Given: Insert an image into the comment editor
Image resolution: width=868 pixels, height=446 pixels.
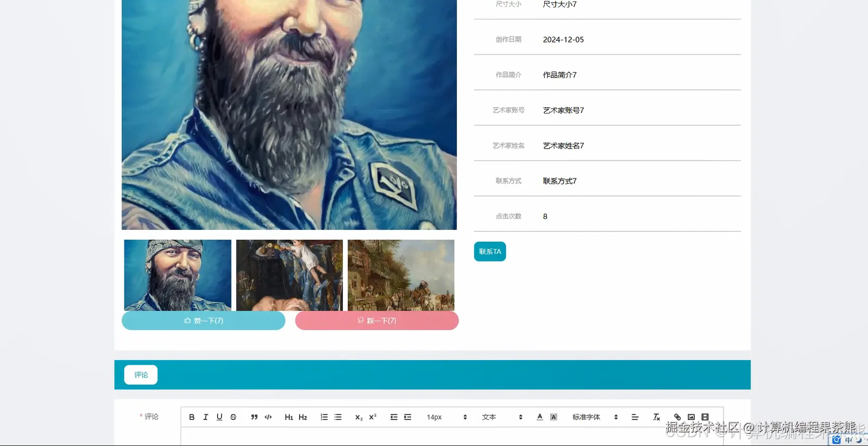Looking at the screenshot, I should (691, 417).
